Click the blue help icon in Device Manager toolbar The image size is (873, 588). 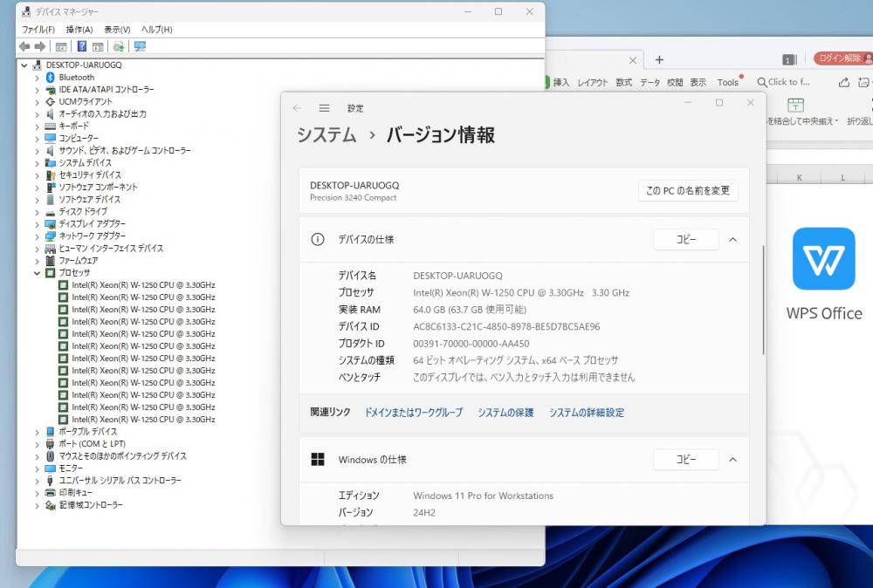point(82,47)
